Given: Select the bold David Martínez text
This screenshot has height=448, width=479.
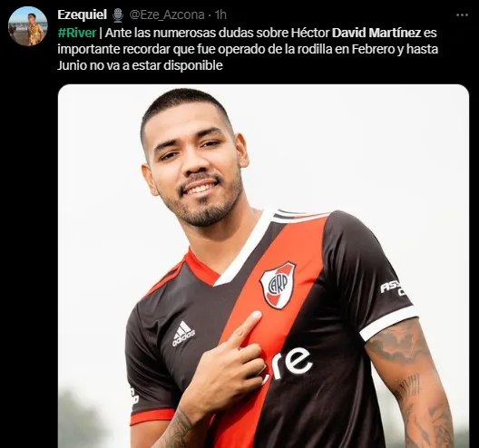Looking at the screenshot, I should [376, 33].
